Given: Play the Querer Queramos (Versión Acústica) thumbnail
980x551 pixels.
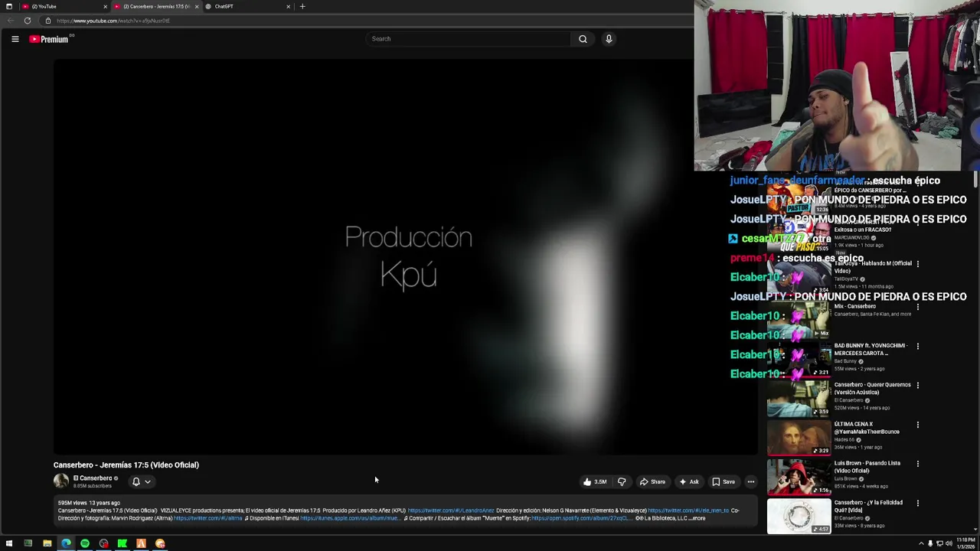Looking at the screenshot, I should coord(799,398).
